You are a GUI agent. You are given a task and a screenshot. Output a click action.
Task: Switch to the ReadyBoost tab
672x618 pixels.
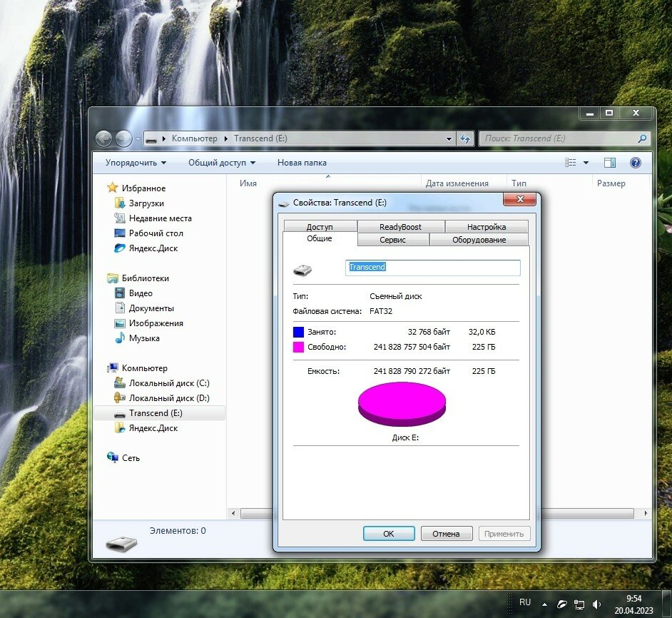tap(401, 226)
